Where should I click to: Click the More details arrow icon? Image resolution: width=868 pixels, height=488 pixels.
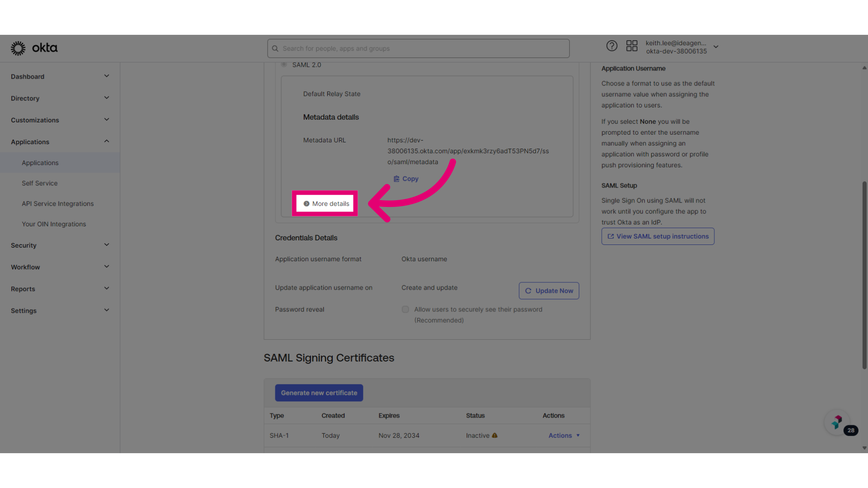pyautogui.click(x=307, y=204)
